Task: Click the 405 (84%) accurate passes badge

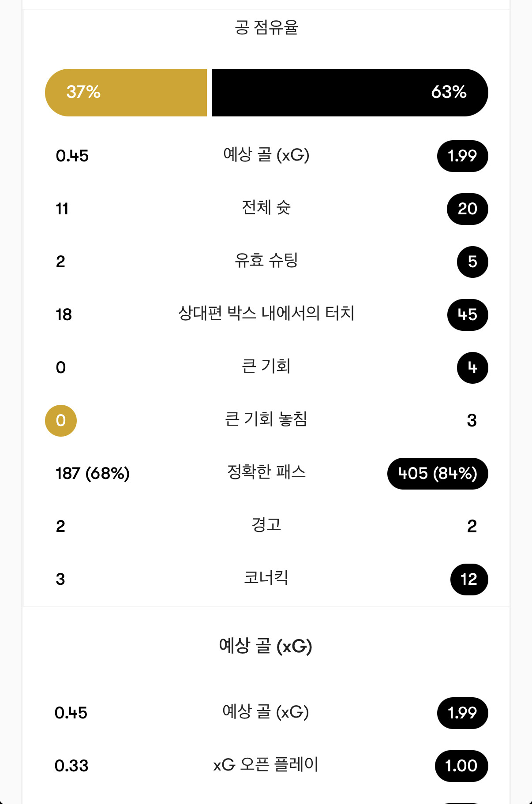Action: pos(438,474)
